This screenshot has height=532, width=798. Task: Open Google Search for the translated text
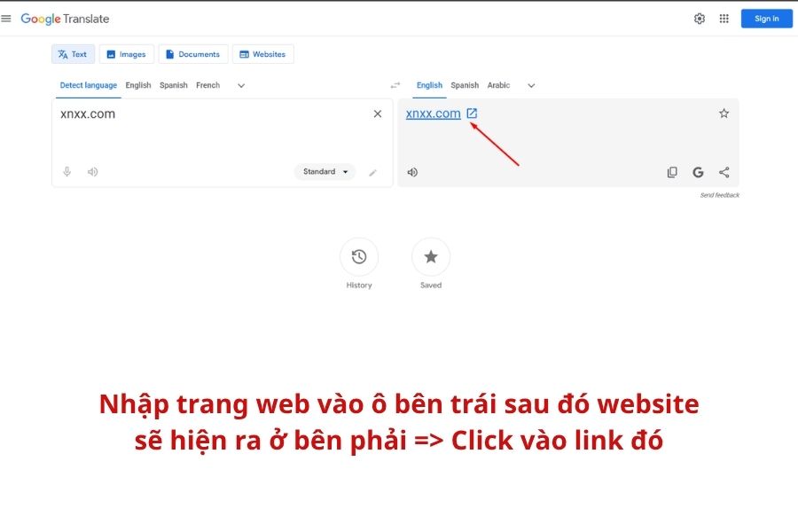[x=698, y=171]
